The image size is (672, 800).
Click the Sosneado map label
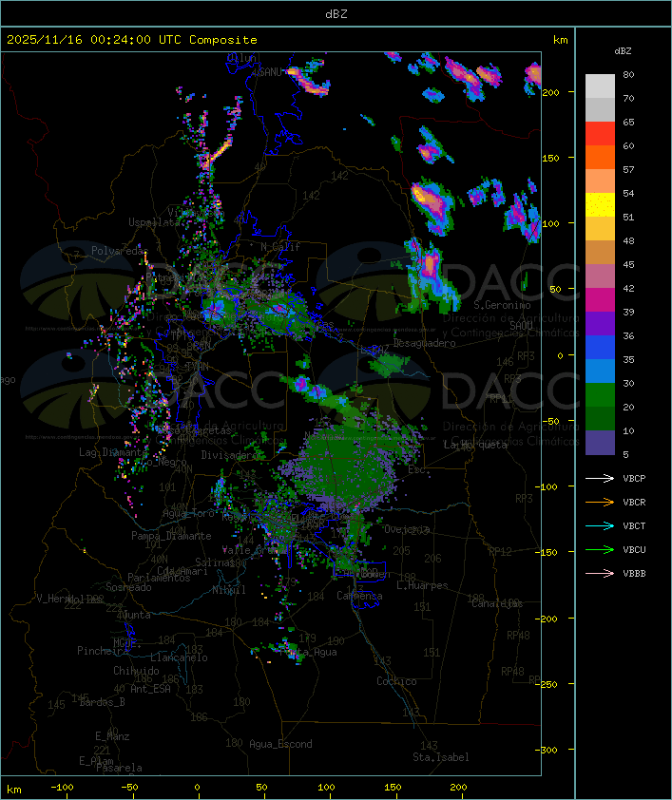(x=128, y=587)
